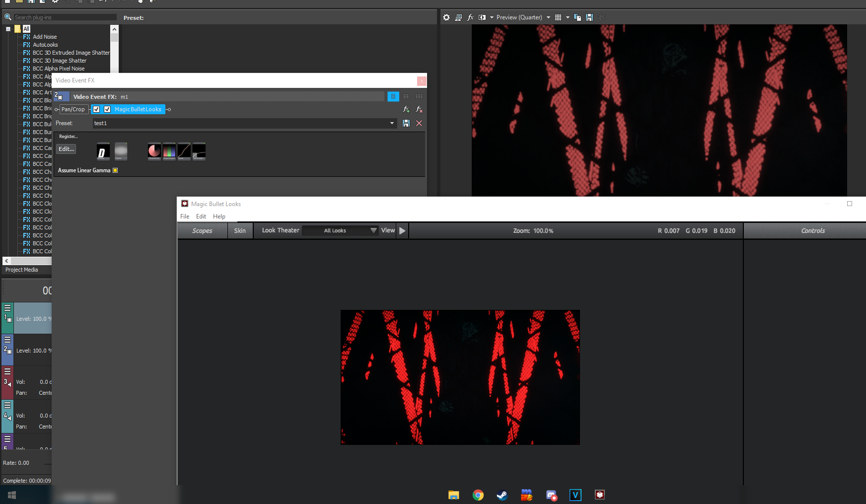Save the test1 preset with disk icon
866x504 pixels.
pyautogui.click(x=406, y=123)
